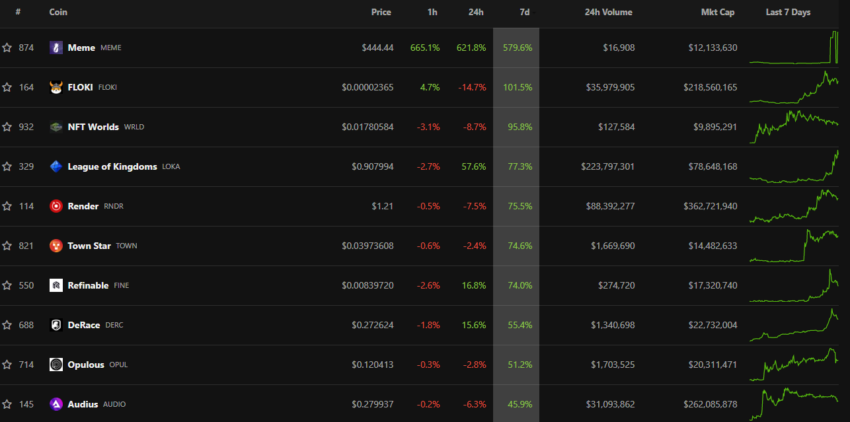
Task: Sort by 1h change column
Action: (x=432, y=12)
